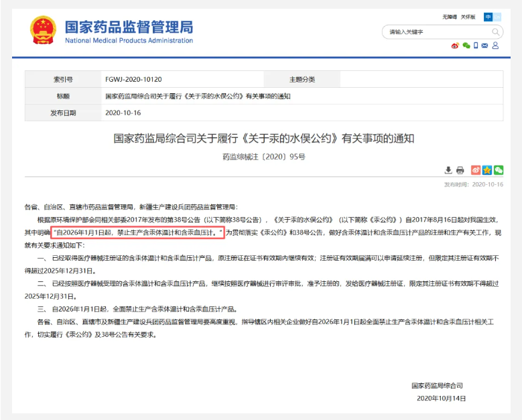522x420 pixels.
Task: Click the English name National Medical Products Administration
Action: 129,41
